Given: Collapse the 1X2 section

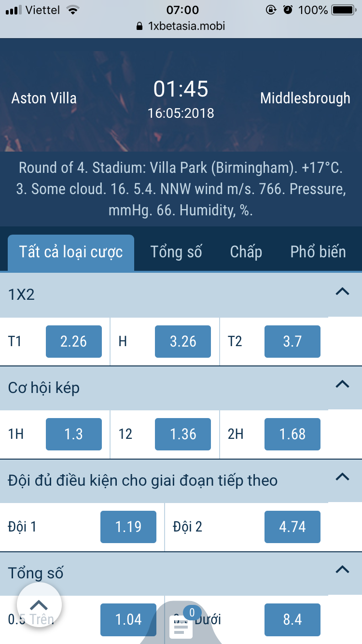Looking at the screenshot, I should pyautogui.click(x=342, y=292).
